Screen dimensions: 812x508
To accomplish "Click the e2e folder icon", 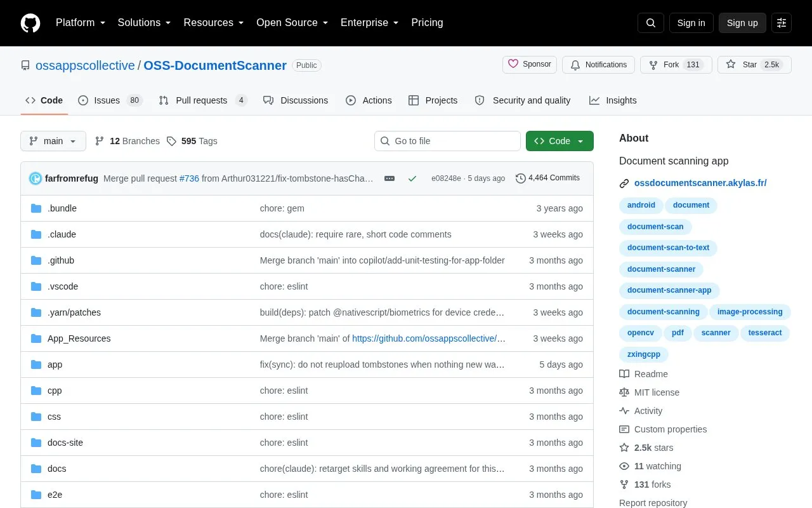I will pyautogui.click(x=36, y=495).
